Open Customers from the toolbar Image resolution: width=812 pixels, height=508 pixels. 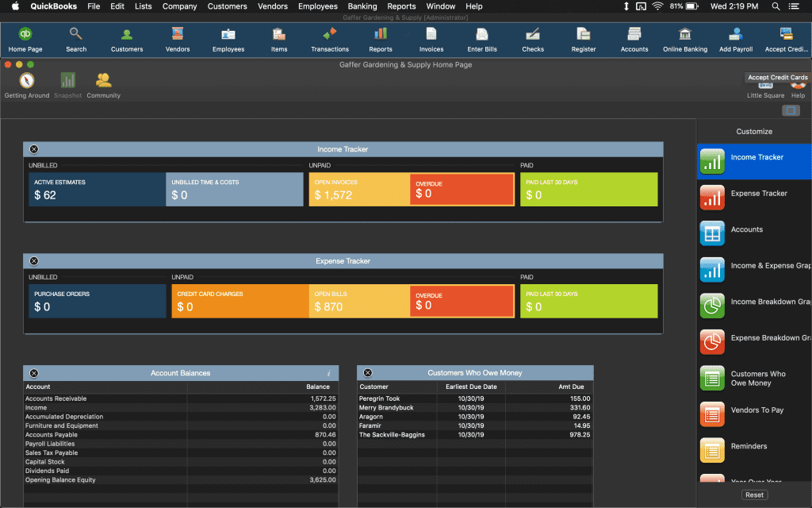point(127,40)
